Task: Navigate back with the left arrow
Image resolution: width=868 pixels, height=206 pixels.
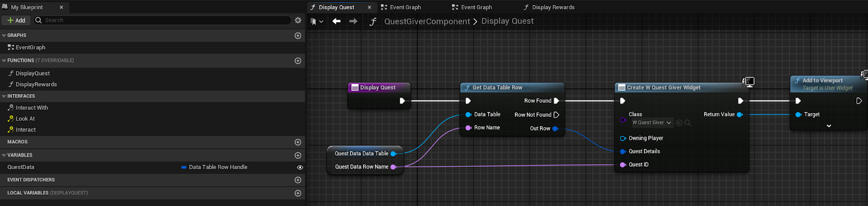Action: pyautogui.click(x=336, y=21)
